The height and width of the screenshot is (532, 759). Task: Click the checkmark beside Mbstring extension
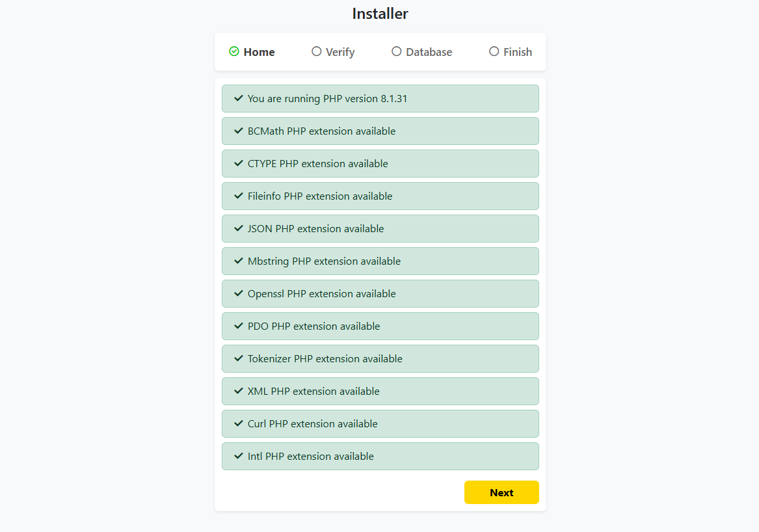point(238,260)
